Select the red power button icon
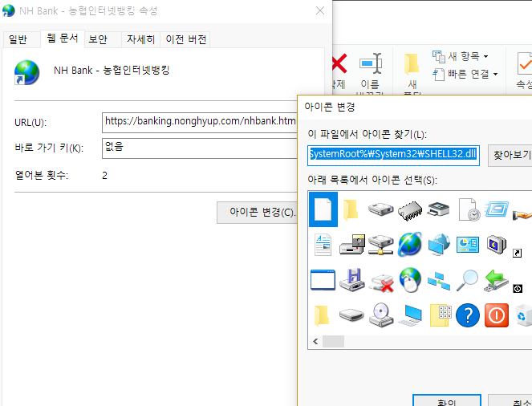Viewport: 532px width, 406px height. (497, 315)
